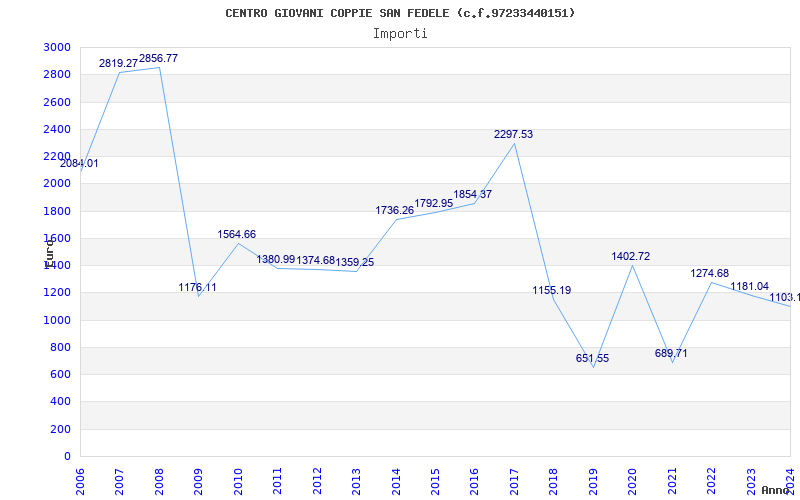Click the rotated Euro axis label

[49, 254]
